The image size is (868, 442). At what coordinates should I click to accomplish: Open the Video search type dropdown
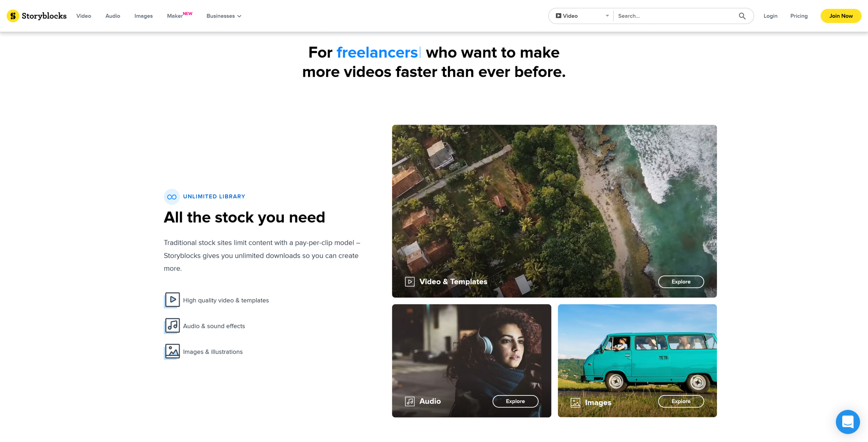pos(582,16)
